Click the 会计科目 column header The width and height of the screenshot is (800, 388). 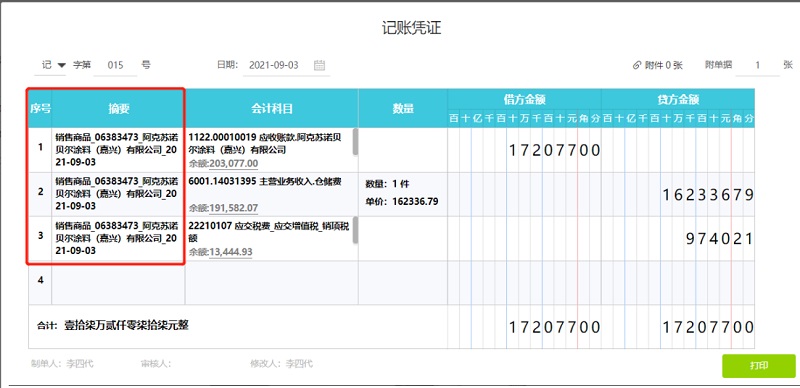click(272, 108)
